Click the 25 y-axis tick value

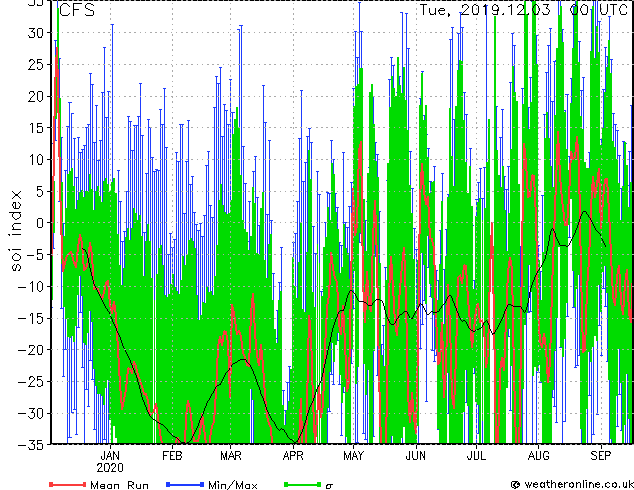click(35, 64)
